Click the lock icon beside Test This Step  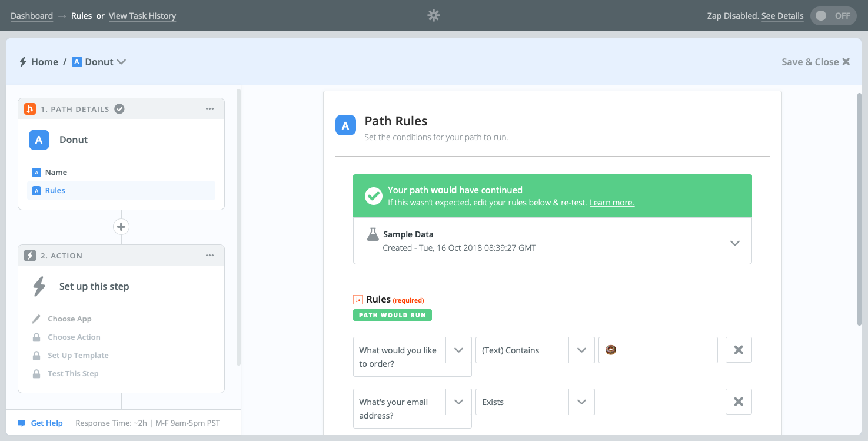36,374
